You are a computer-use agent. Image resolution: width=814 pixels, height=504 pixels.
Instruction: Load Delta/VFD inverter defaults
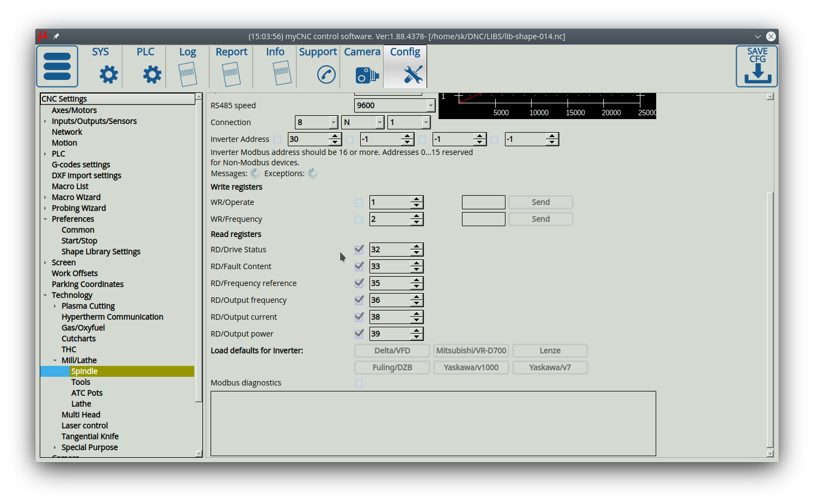pyautogui.click(x=392, y=351)
